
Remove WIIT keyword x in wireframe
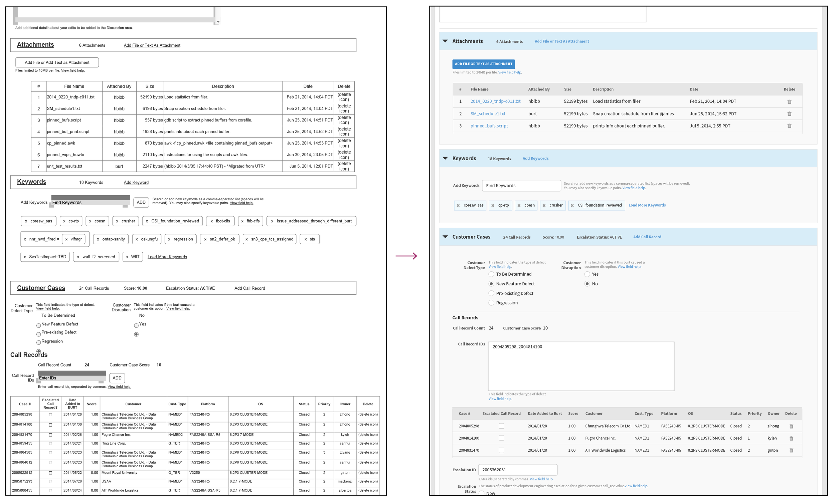click(x=127, y=257)
